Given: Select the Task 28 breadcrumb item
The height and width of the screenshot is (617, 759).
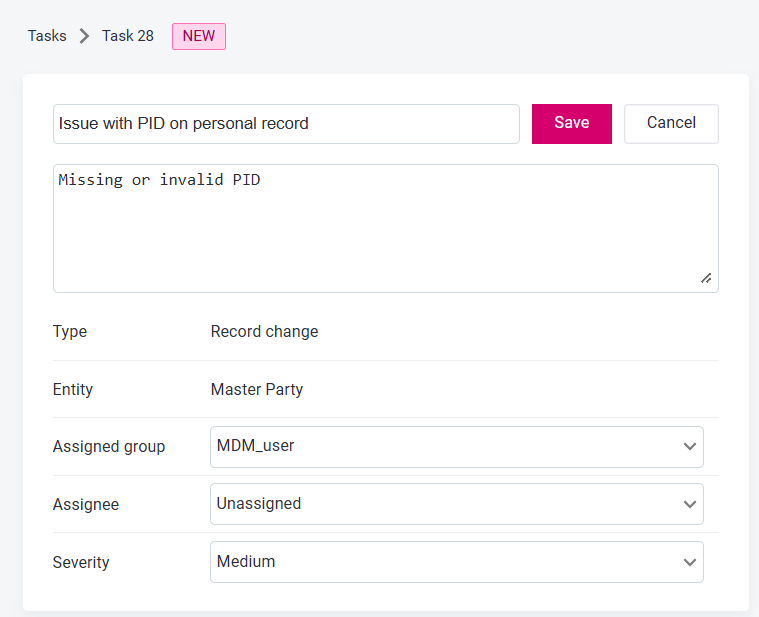Looking at the screenshot, I should [128, 36].
